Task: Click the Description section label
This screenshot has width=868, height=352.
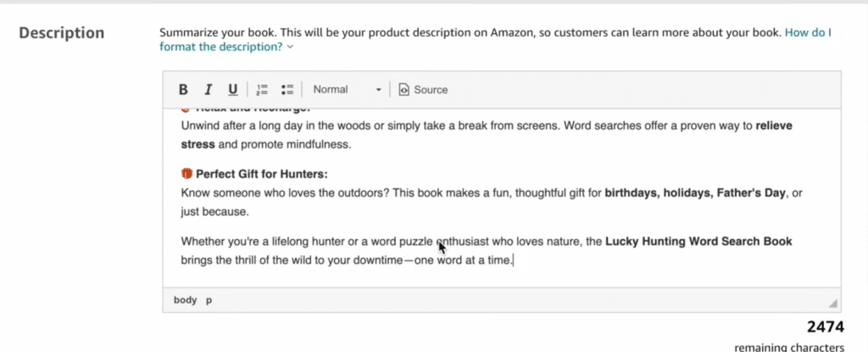Action: pos(62,33)
